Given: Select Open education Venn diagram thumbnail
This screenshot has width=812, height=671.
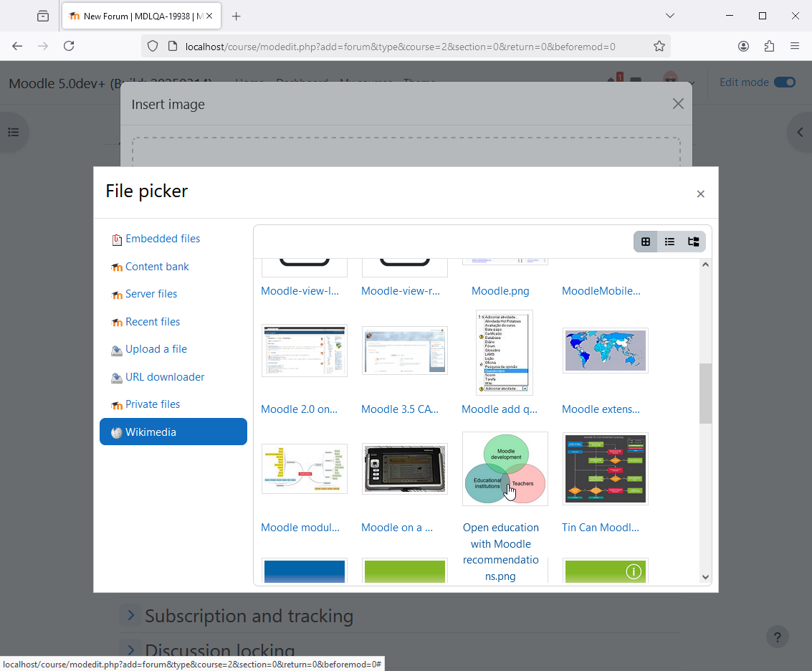Looking at the screenshot, I should tap(505, 469).
